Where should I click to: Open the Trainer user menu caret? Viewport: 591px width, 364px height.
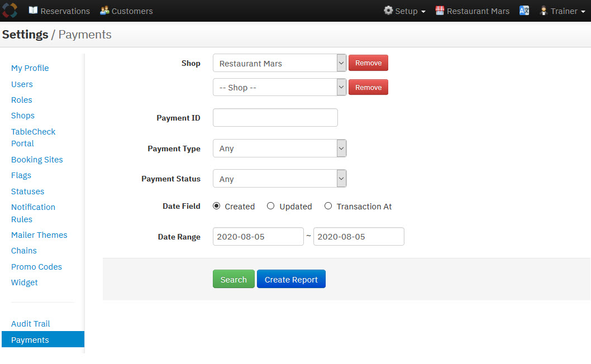[x=583, y=12]
